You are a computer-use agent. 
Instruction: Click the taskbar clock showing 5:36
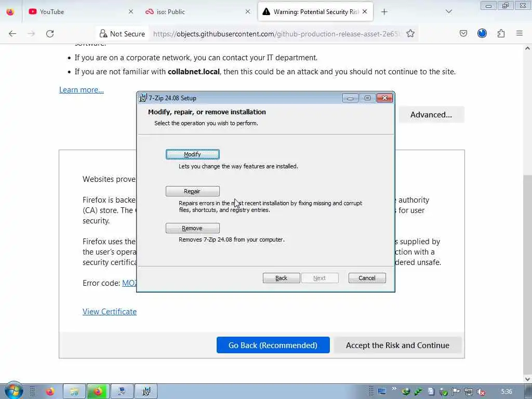[x=506, y=392]
